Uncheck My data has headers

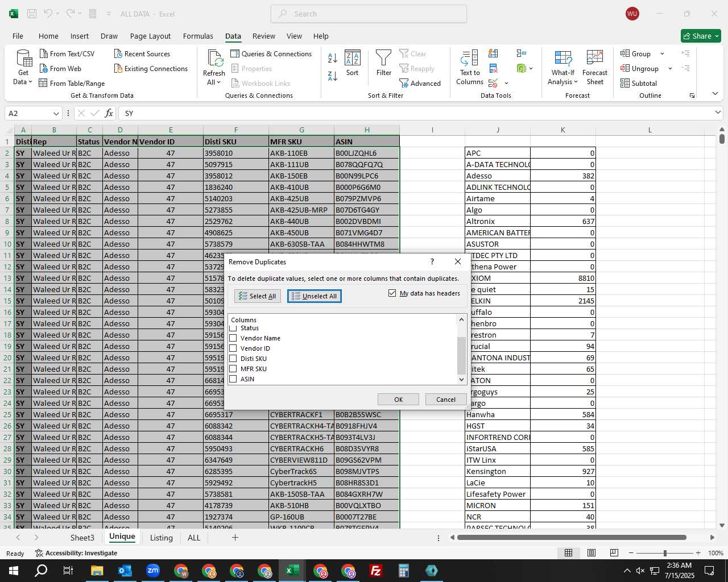coord(392,293)
